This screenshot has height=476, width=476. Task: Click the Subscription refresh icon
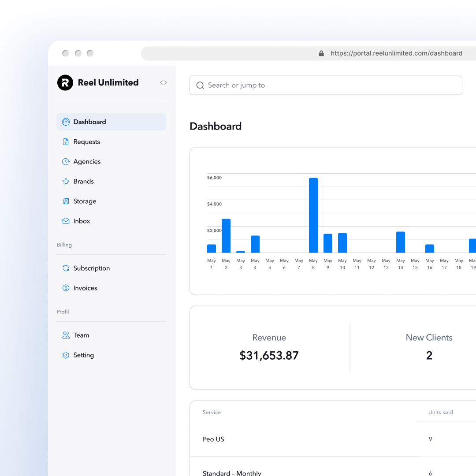pyautogui.click(x=66, y=268)
